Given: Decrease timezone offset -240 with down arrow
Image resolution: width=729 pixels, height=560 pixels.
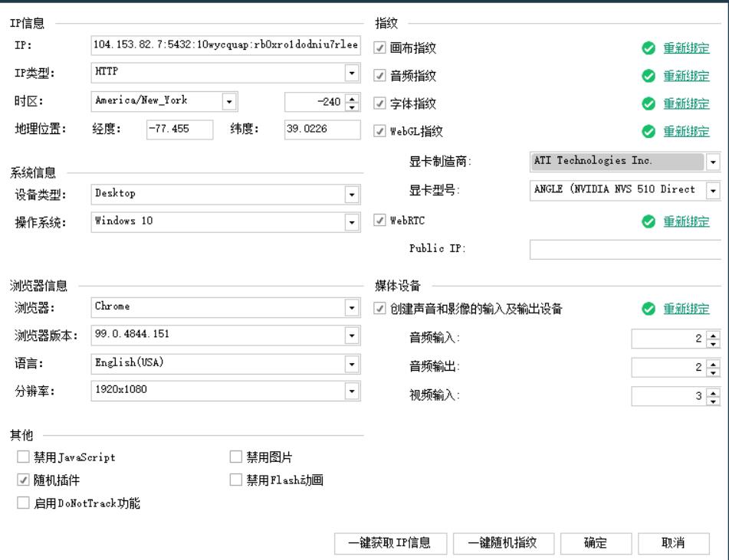Looking at the screenshot, I should coord(352,106).
